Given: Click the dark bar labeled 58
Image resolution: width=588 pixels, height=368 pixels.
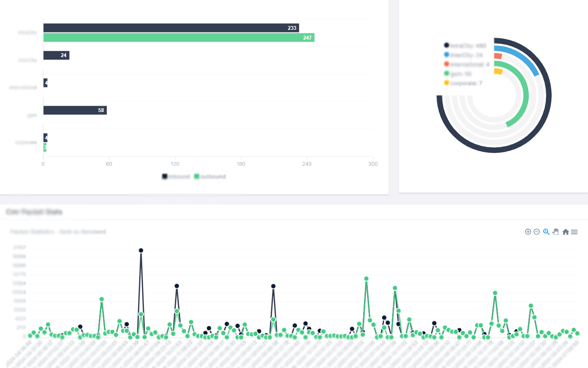Looking at the screenshot, I should pyautogui.click(x=75, y=110).
